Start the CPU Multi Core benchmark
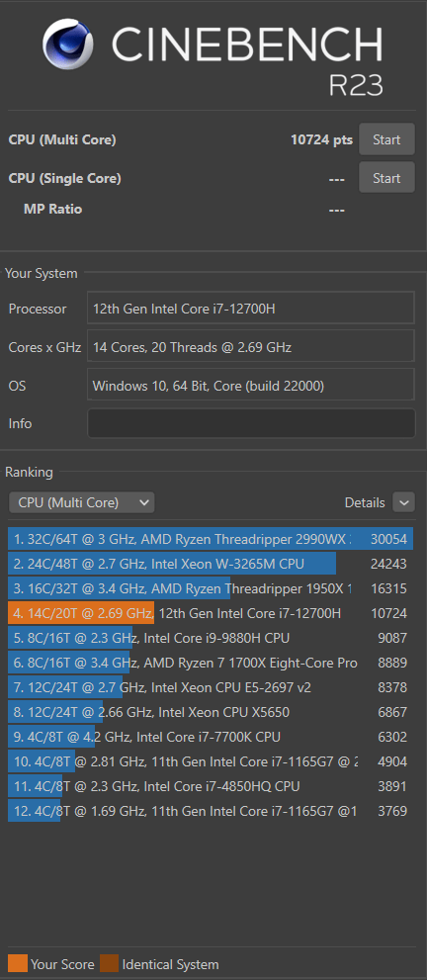This screenshot has height=980, width=427. click(386, 139)
